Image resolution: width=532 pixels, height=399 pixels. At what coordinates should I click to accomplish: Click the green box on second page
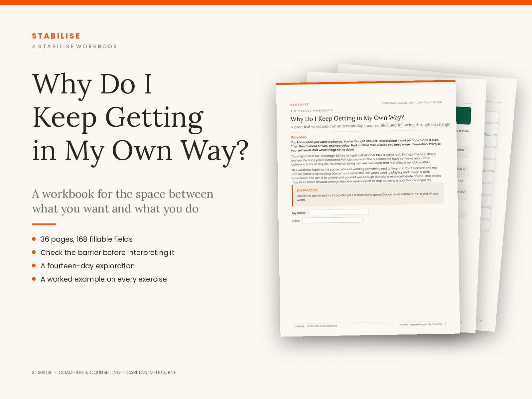point(464,115)
